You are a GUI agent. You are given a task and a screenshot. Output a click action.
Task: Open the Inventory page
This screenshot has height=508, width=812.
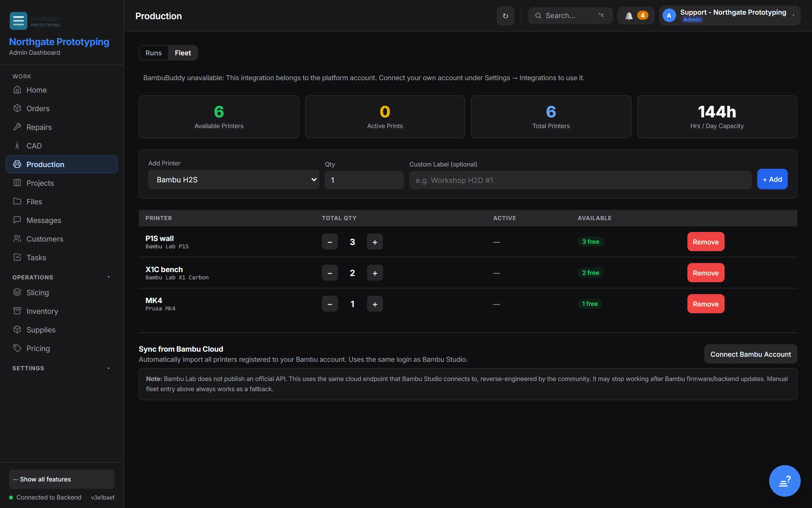62,311
